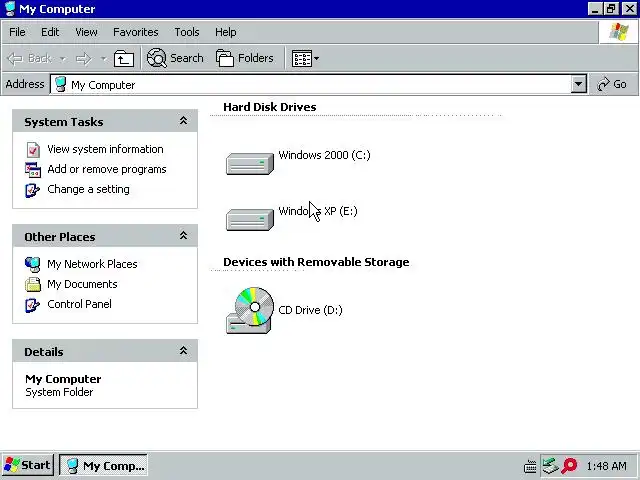Click the Go button
Viewport: 640px width, 480px height.
pyautogui.click(x=612, y=84)
